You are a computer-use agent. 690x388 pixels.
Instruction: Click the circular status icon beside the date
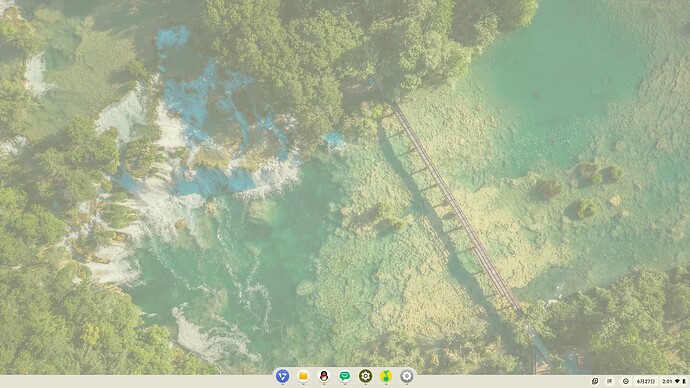tap(626, 381)
